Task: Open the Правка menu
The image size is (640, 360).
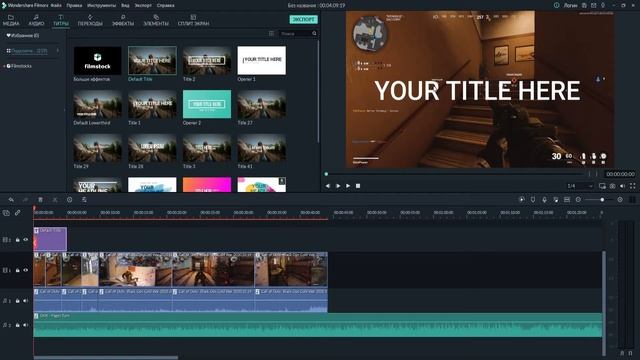Action: click(x=74, y=6)
